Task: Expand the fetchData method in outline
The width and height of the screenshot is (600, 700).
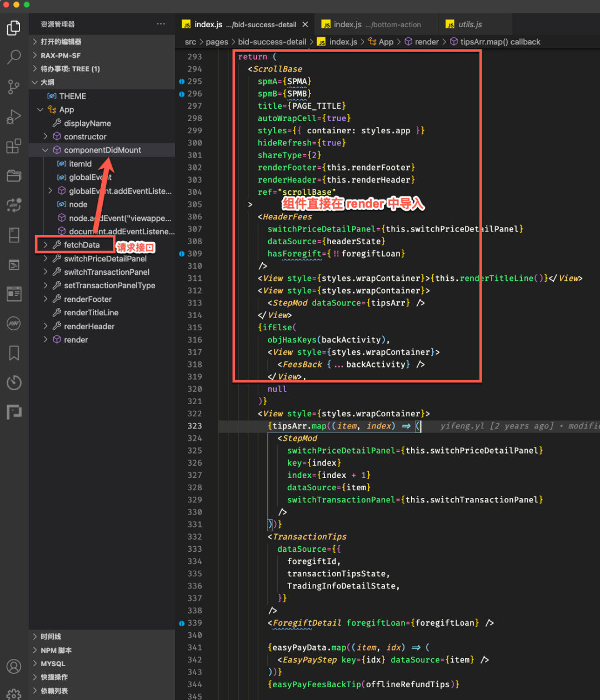Action: 46,245
